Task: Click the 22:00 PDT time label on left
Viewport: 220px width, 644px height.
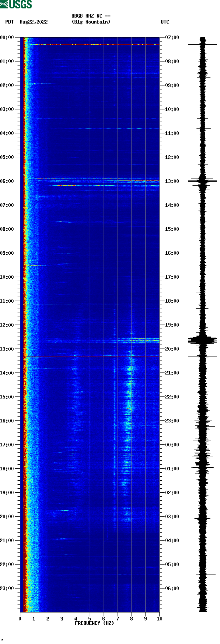Action: point(7,565)
